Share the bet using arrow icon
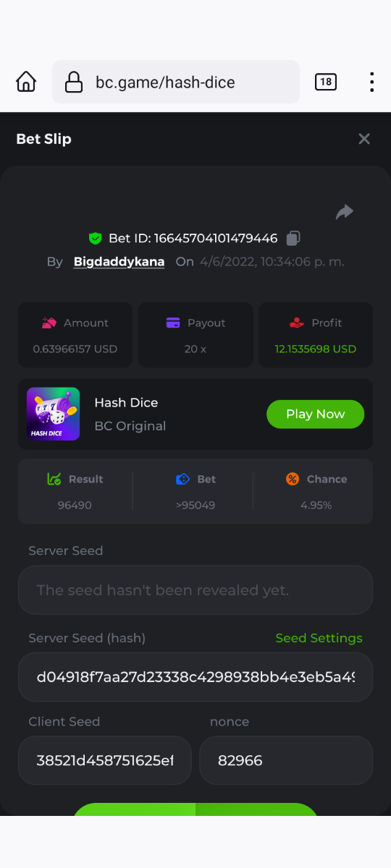This screenshot has height=868, width=391. click(345, 212)
